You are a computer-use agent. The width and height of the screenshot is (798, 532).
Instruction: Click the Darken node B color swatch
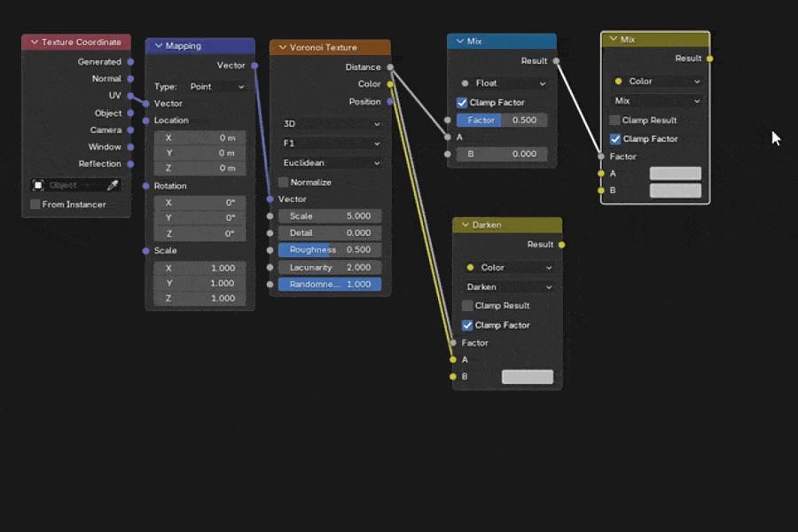[x=528, y=377]
